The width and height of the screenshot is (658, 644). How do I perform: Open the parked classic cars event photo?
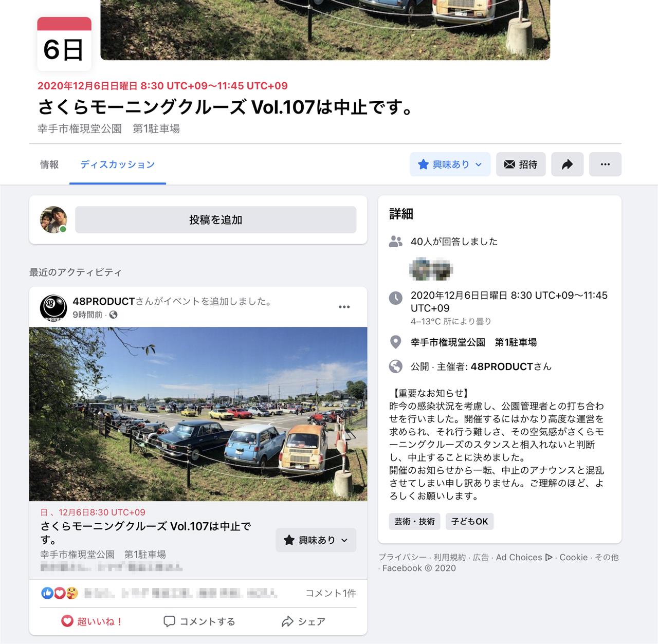[x=198, y=414]
